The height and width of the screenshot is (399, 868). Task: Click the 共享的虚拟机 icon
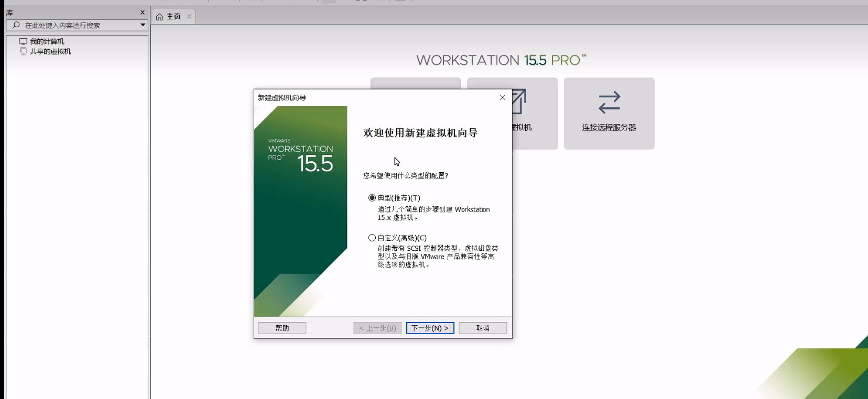coord(23,51)
